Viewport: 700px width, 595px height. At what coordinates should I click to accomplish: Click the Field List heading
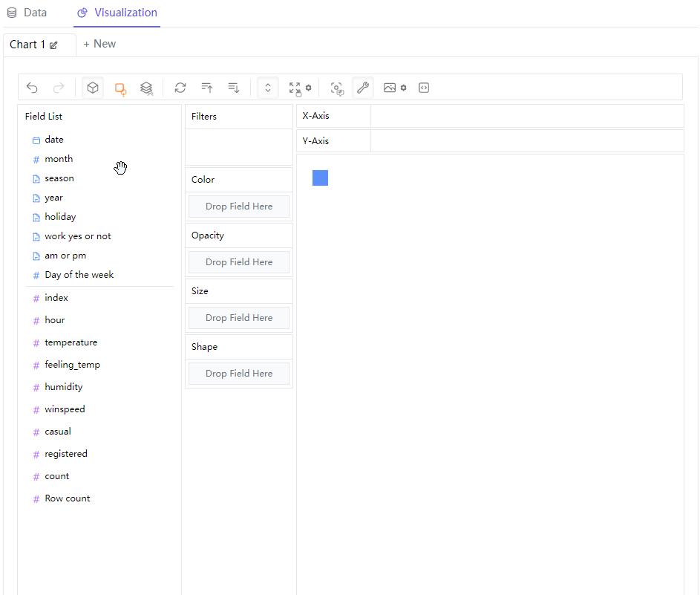[44, 116]
